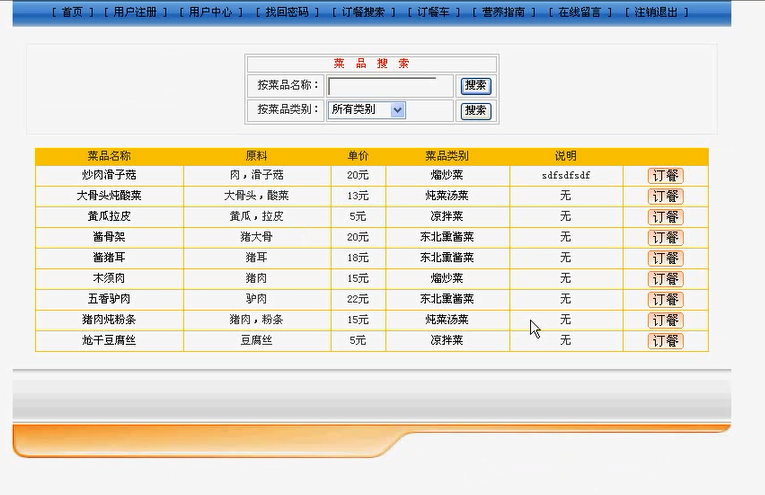Screen dimensions: 765x495
Task: Select the 炒肉滑子菇 dish name cell
Action: point(109,175)
